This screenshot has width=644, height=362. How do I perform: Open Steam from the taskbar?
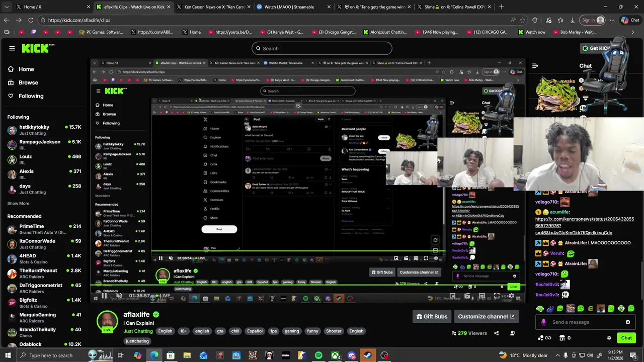coord(368,355)
